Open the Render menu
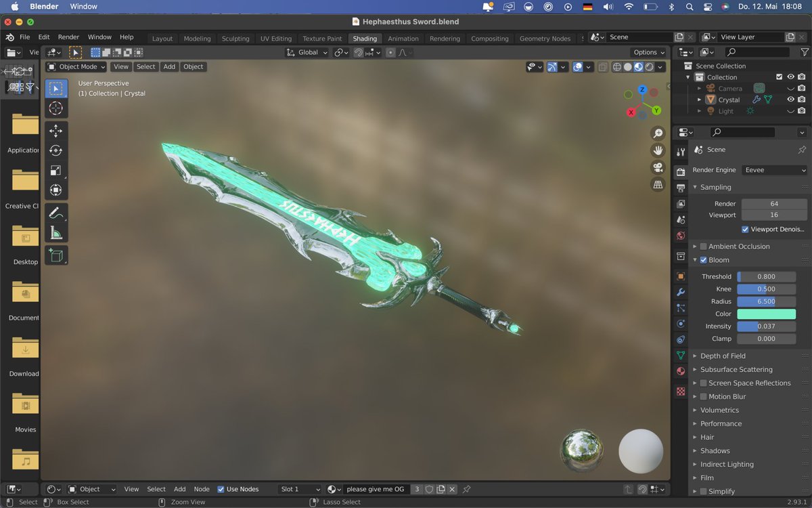 [68, 37]
